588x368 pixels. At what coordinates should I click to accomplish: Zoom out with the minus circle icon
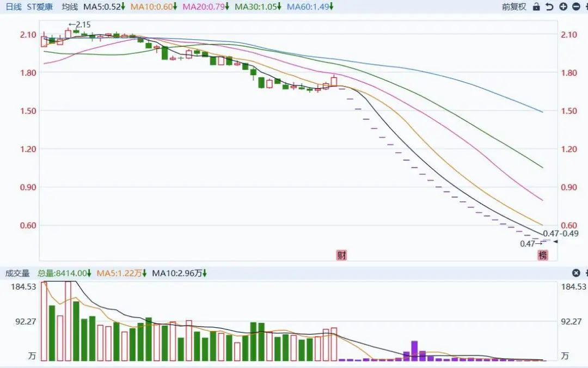click(577, 7)
